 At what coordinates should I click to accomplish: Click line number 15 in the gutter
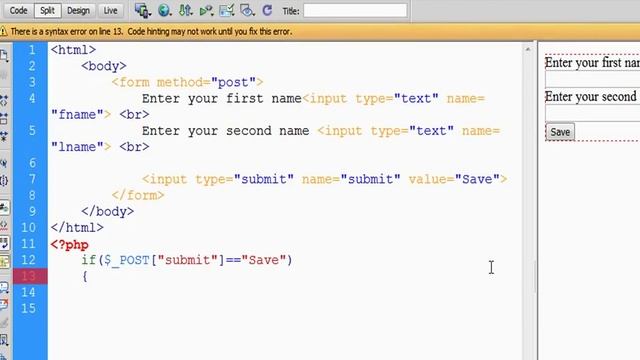point(28,309)
